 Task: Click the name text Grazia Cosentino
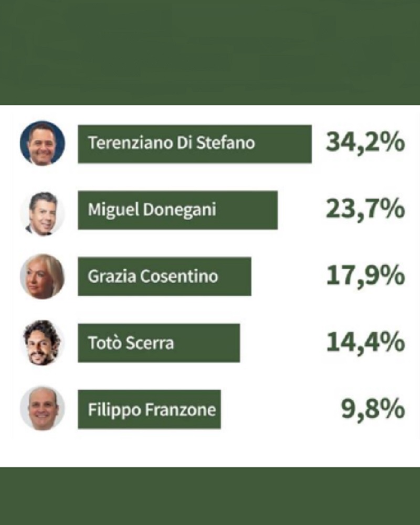153,276
